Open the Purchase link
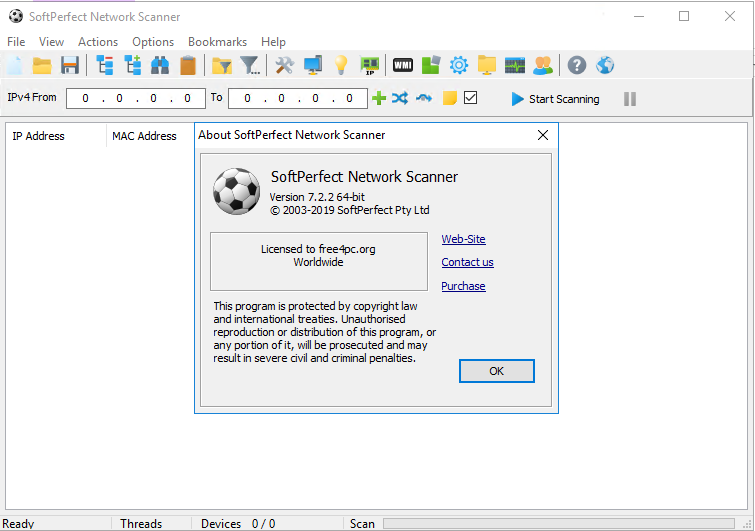This screenshot has height=531, width=755. [x=463, y=286]
